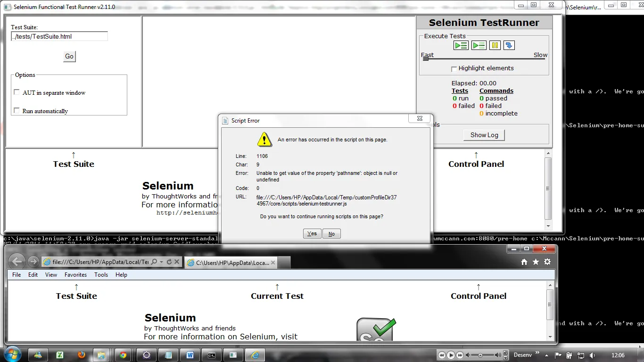Open the IE address bar dropdown arrow

(x=162, y=262)
